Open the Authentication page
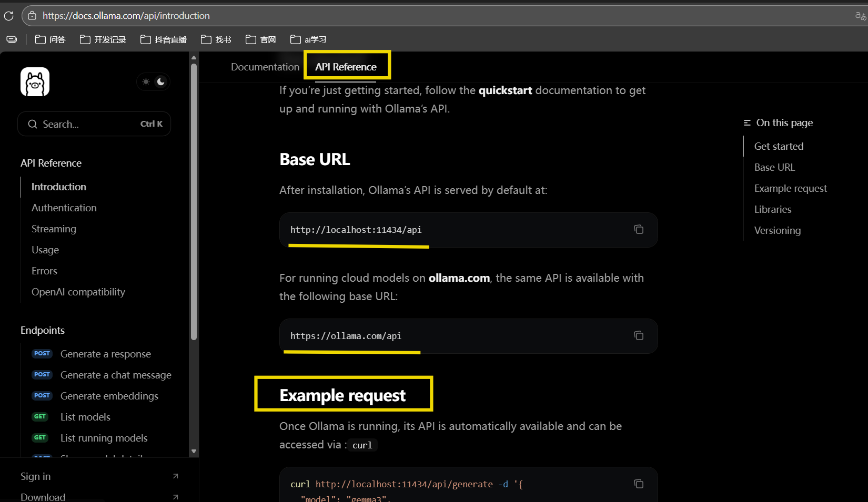This screenshot has width=868, height=502. 64,208
